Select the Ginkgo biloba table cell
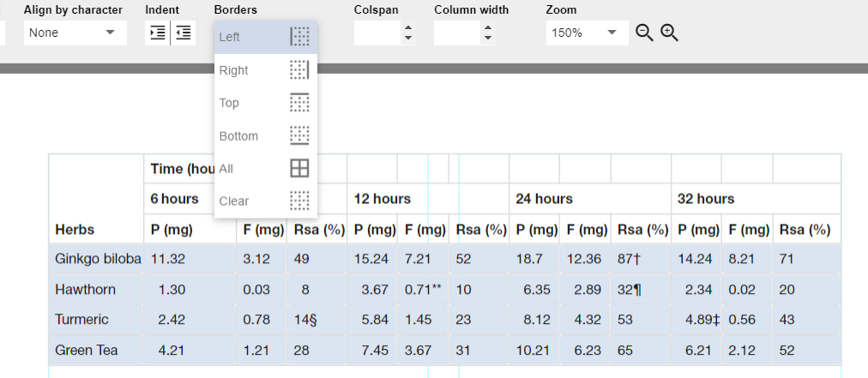Image resolution: width=868 pixels, height=378 pixels. [96, 259]
